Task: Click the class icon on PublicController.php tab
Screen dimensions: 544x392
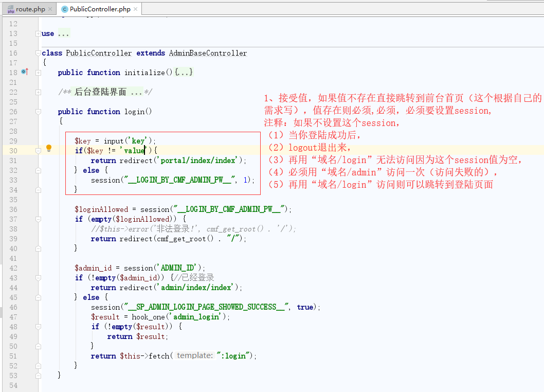Action: click(x=64, y=9)
